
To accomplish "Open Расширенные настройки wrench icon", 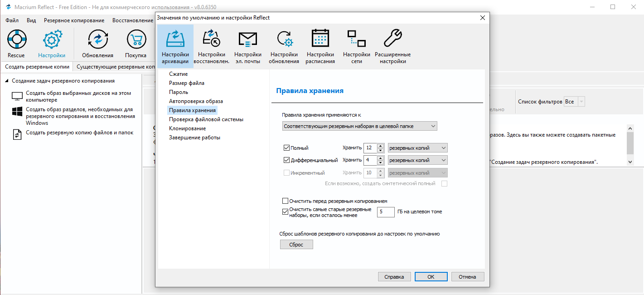I will point(392,39).
